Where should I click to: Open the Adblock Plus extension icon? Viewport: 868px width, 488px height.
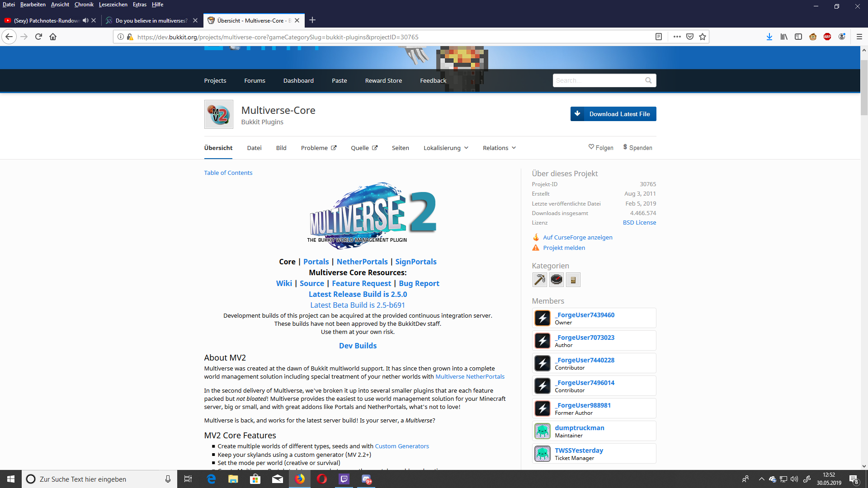[x=827, y=37]
